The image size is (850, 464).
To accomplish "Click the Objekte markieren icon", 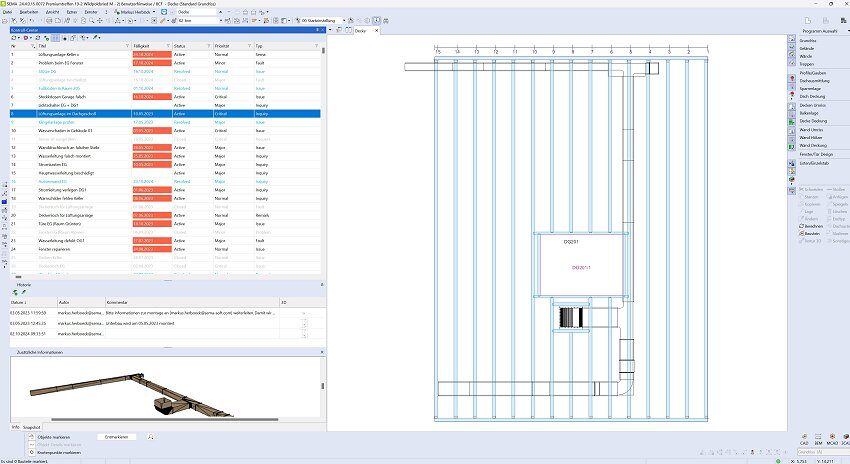I will pos(31,437).
